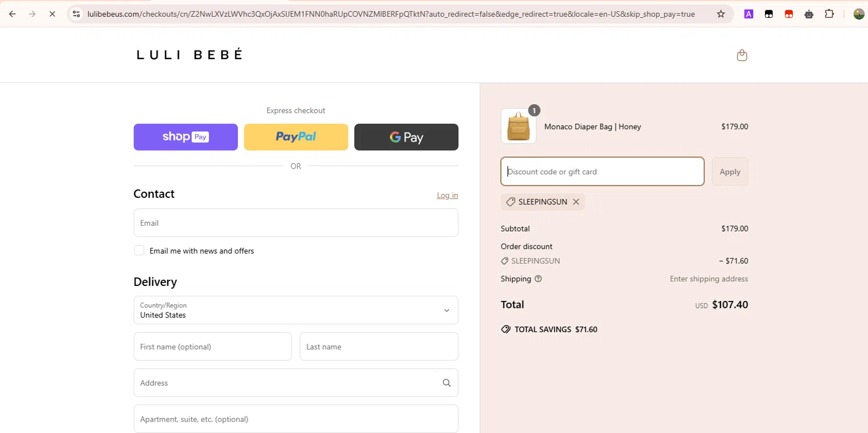Click the First name (optional) field
This screenshot has width=868, height=433.
click(212, 347)
